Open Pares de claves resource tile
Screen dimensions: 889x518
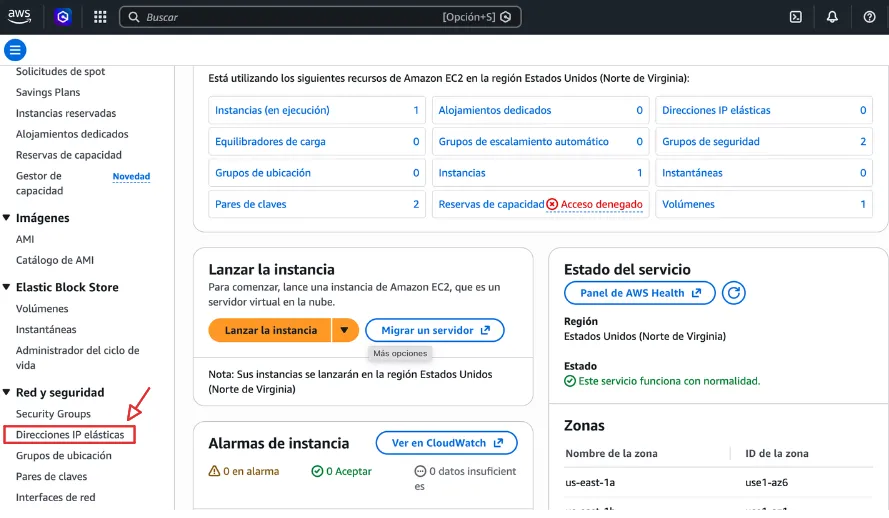click(x=317, y=204)
